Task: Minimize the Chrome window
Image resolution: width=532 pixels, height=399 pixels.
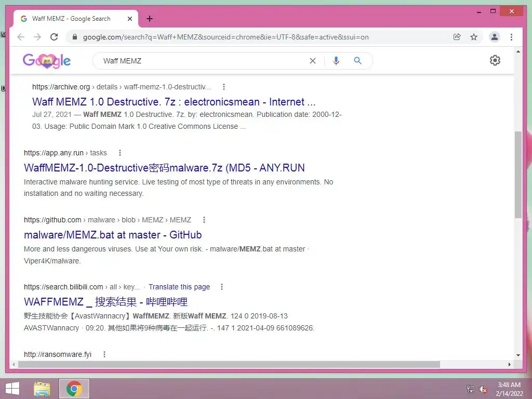Action: click(478, 11)
